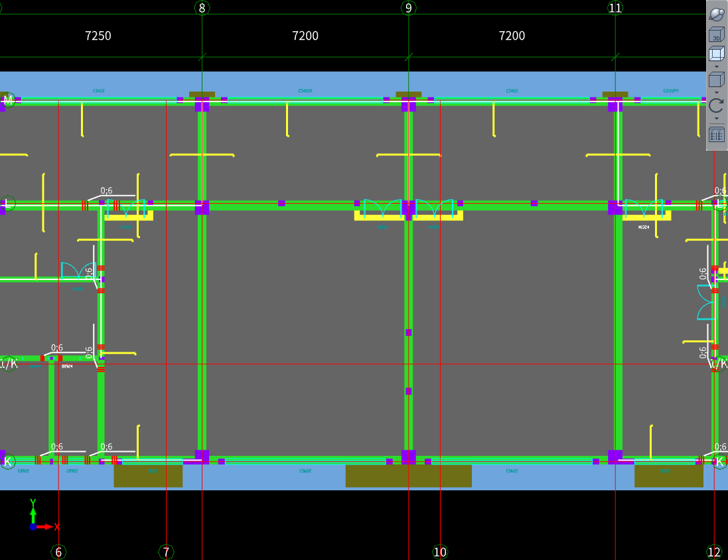The height and width of the screenshot is (560, 728).
Task: Select purple column at axes 11 and M
Action: [x=615, y=104]
